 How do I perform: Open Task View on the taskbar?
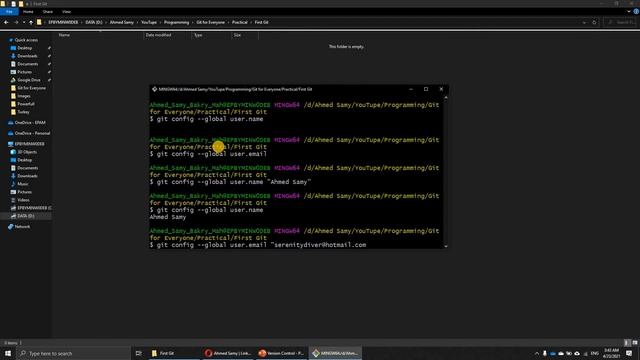pos(138,353)
